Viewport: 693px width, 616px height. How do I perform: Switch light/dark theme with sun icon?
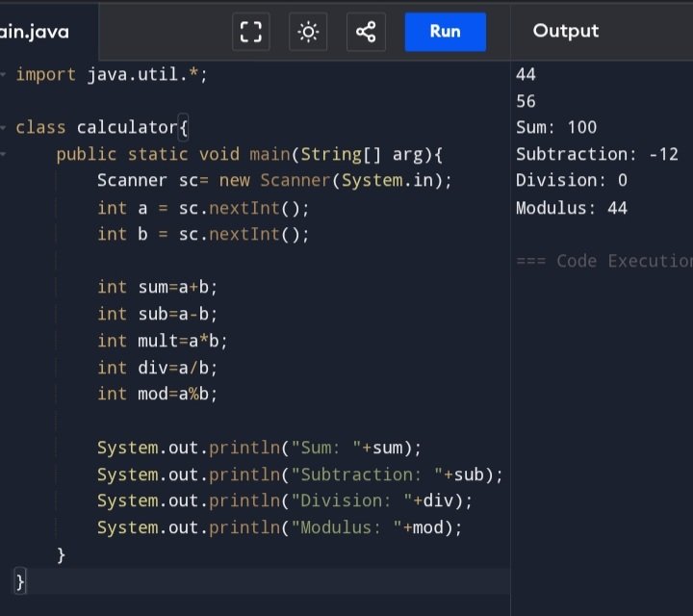pyautogui.click(x=308, y=32)
